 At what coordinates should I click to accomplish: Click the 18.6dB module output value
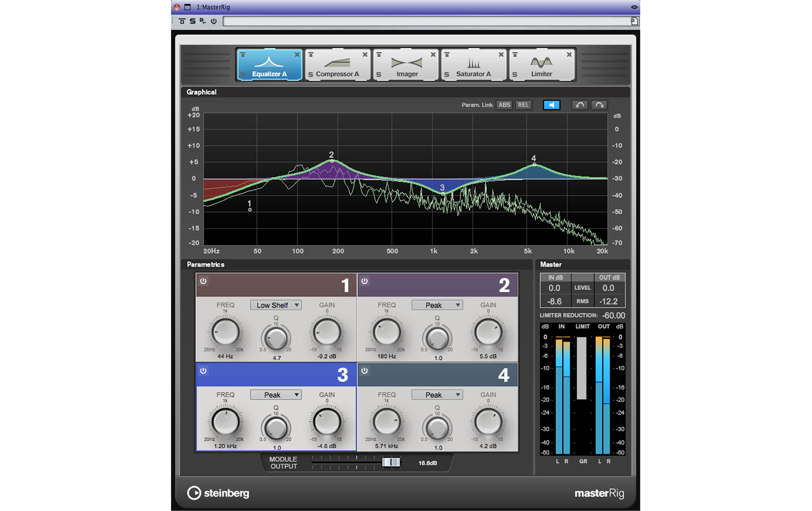coord(427,463)
